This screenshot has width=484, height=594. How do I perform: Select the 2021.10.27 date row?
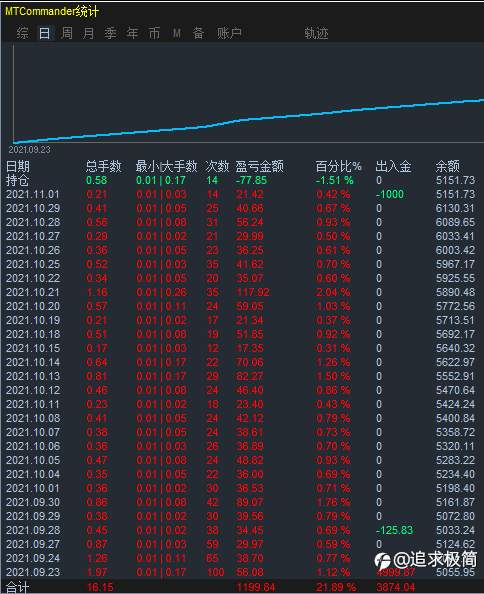pyautogui.click(x=33, y=236)
